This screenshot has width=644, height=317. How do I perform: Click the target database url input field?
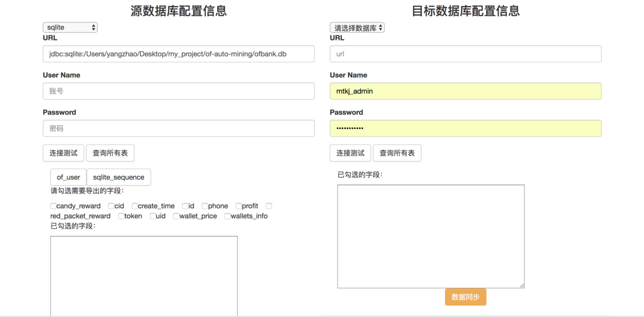[466, 54]
